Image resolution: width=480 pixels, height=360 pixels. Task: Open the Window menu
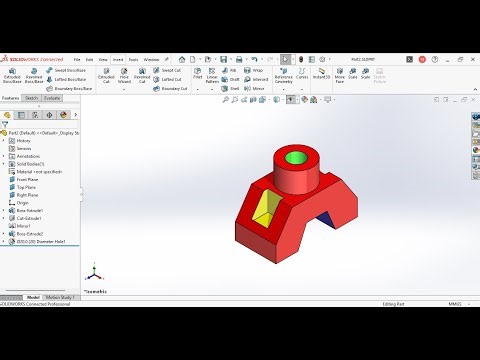coord(151,59)
